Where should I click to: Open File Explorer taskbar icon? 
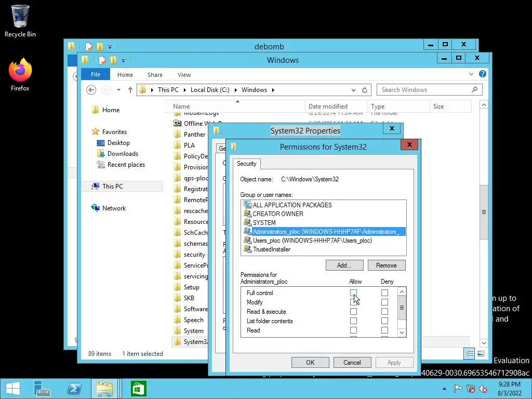[x=104, y=389]
